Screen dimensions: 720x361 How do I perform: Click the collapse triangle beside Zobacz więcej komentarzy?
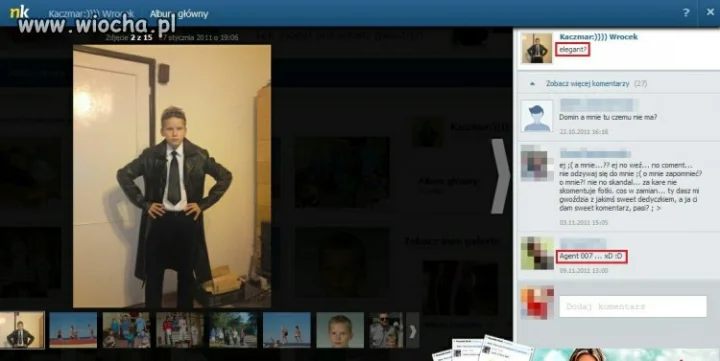[532, 84]
